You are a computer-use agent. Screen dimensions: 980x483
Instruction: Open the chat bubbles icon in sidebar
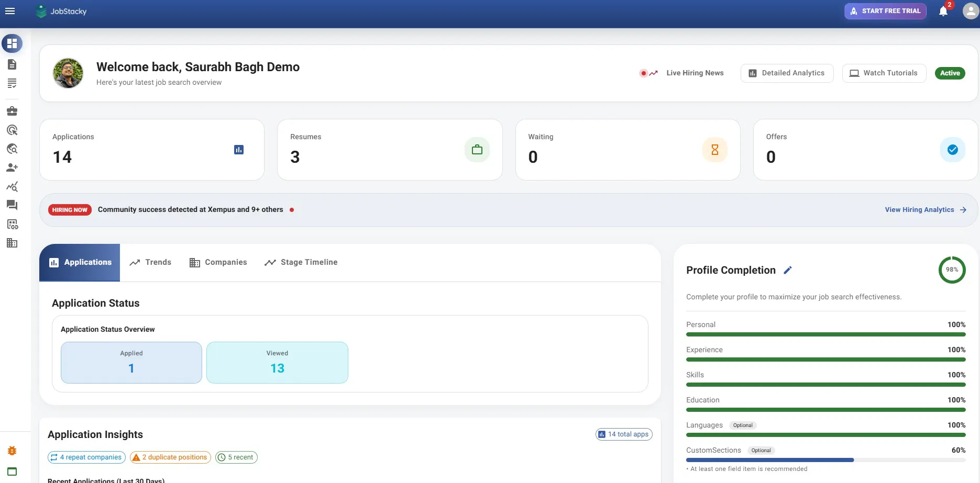click(12, 205)
